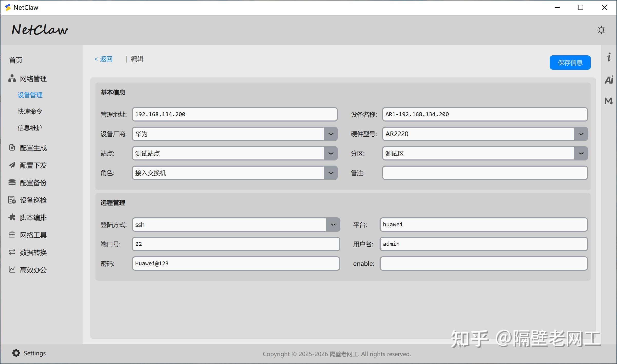Viewport: 617px width, 364px height.
Task: Toggle the light/dark theme sun icon
Action: click(x=601, y=30)
